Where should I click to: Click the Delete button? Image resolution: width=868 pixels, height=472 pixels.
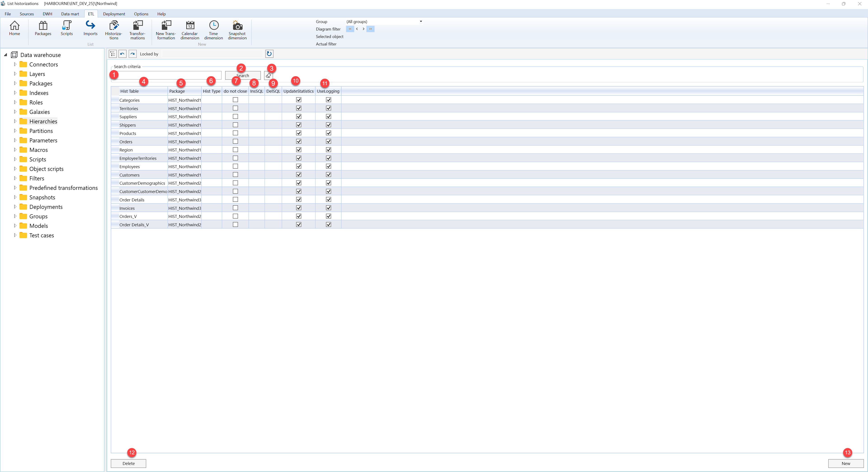coord(128,463)
